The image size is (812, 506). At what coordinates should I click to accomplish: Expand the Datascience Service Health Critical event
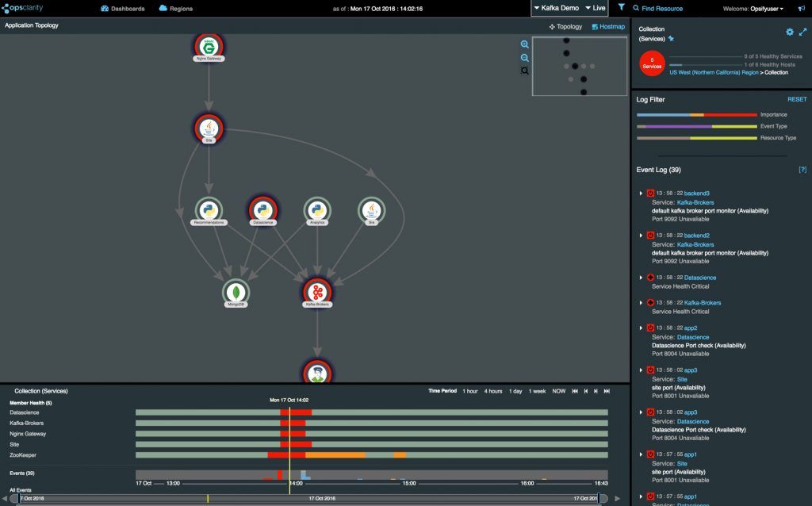[641, 278]
